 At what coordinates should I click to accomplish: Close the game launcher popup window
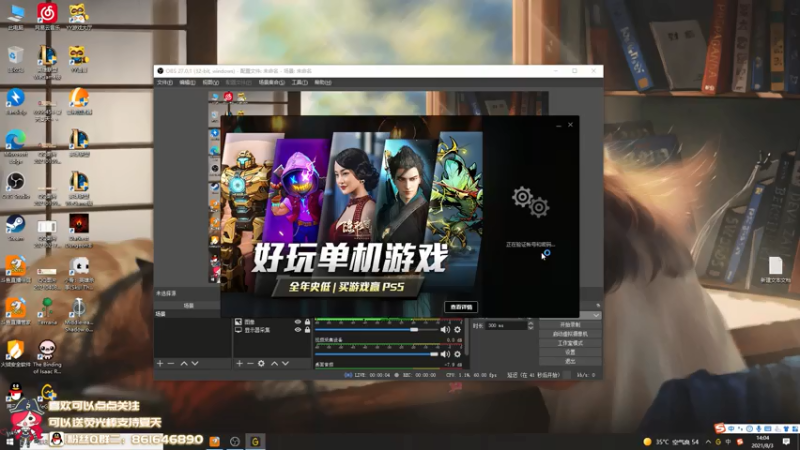[570, 124]
